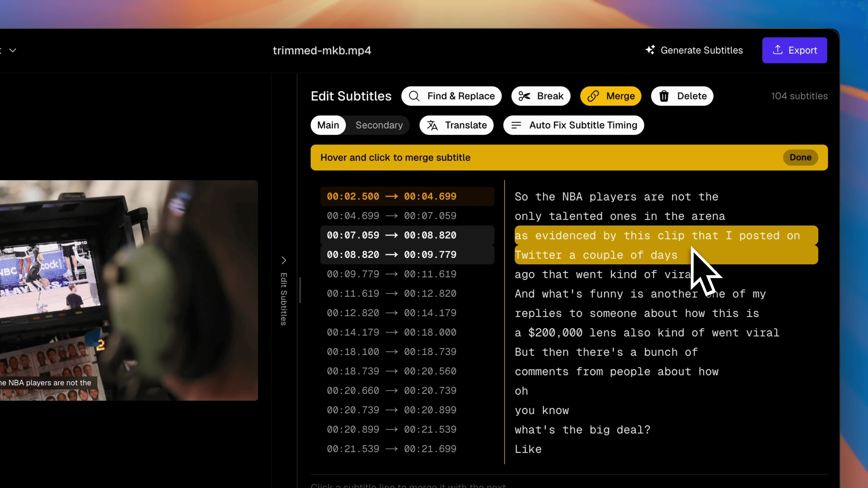Select timestamp 00:09.779 → 00:11.619
Viewport: 868px width, 488px height.
click(407, 274)
